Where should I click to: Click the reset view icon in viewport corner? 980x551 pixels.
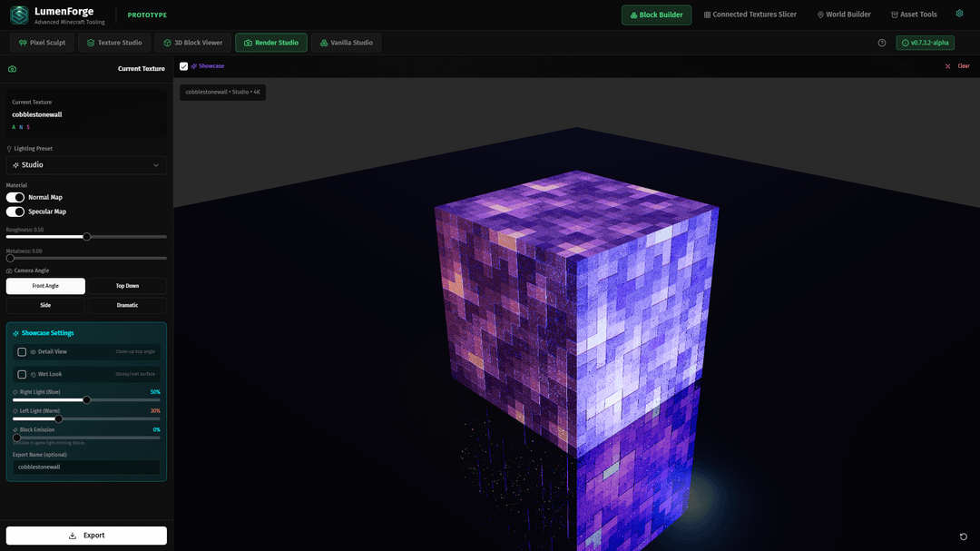963,537
